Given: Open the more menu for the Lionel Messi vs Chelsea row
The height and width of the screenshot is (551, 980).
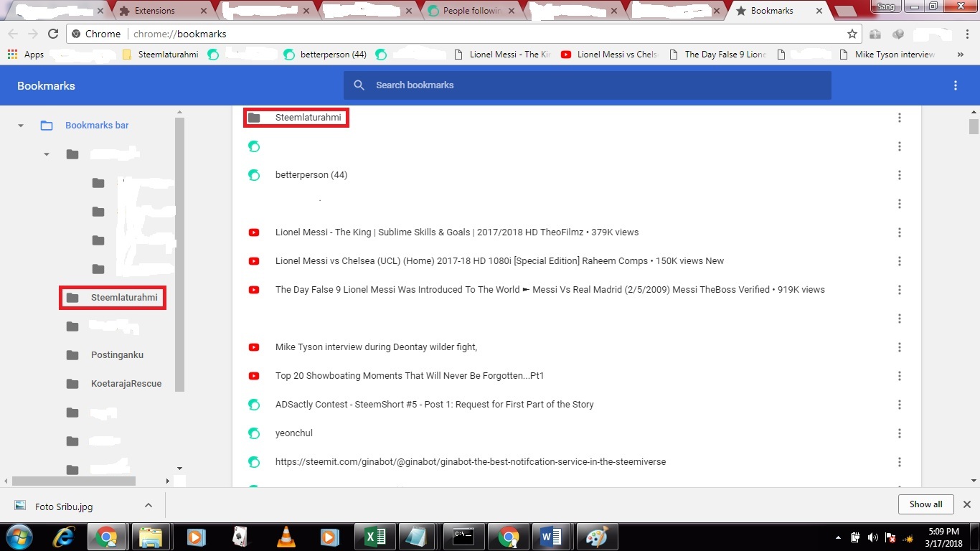Looking at the screenshot, I should click(x=900, y=261).
